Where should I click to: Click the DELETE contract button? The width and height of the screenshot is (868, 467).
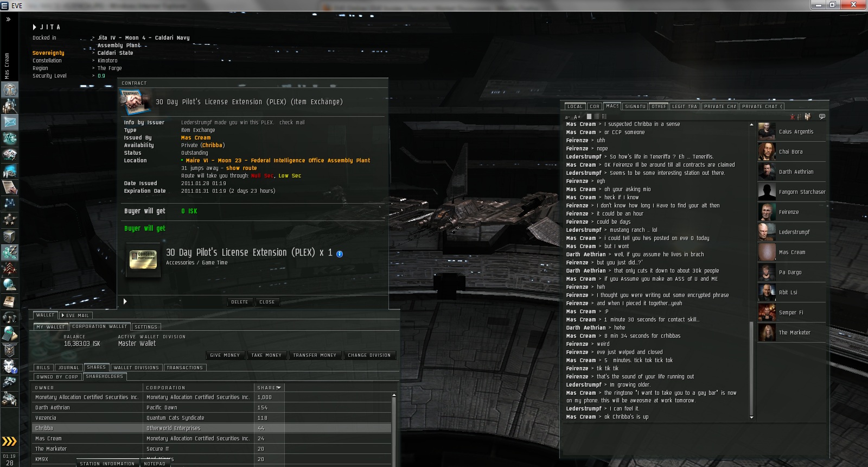click(x=240, y=302)
